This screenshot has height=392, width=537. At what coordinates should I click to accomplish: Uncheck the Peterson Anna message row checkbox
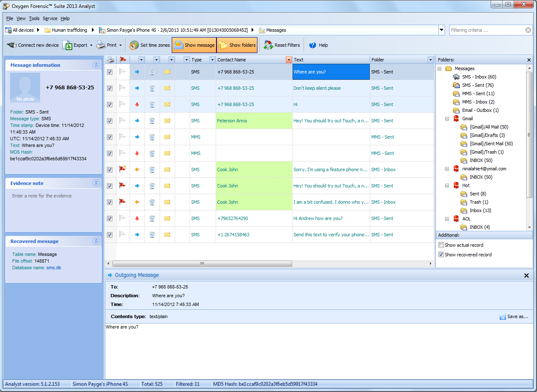(x=109, y=121)
